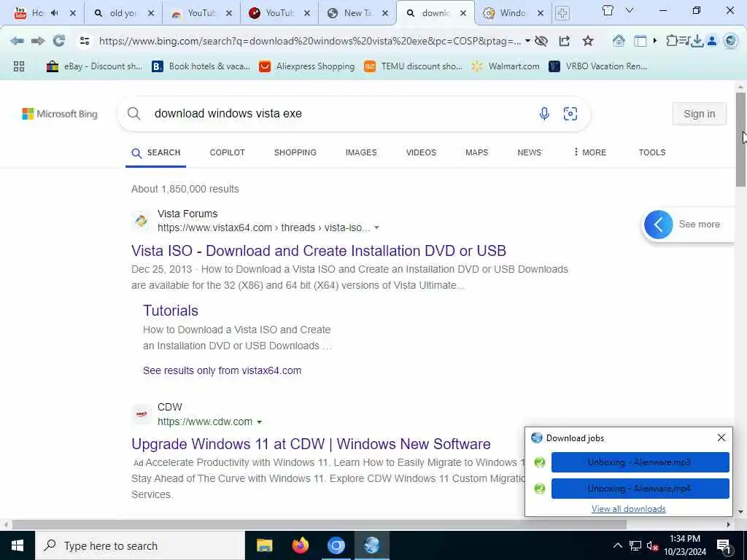Reload the Bing search page
This screenshot has width=747, height=560.
coord(59,41)
